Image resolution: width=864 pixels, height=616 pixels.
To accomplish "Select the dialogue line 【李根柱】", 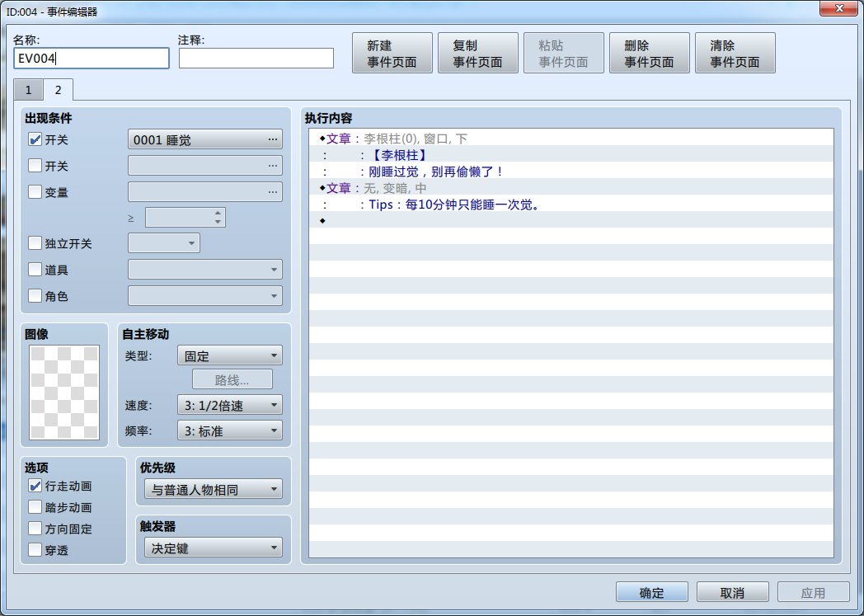I will pyautogui.click(x=571, y=155).
